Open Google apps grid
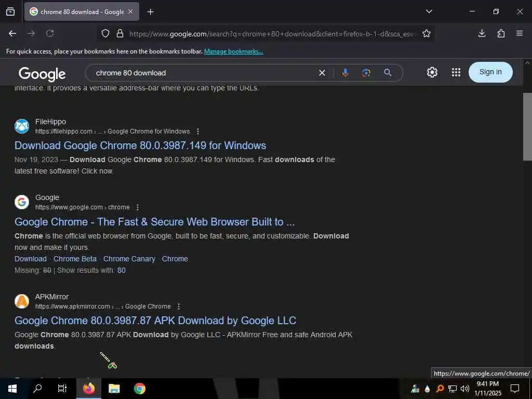 point(456,72)
